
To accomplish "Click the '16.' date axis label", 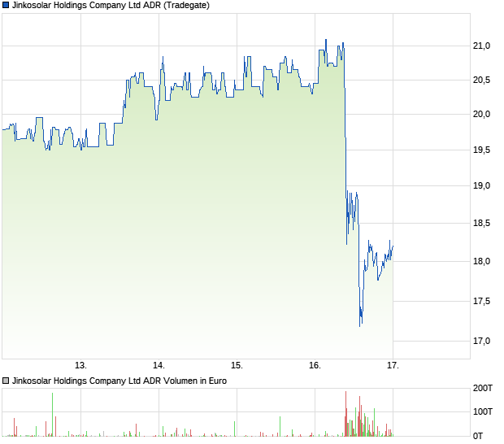I will click(x=315, y=366).
